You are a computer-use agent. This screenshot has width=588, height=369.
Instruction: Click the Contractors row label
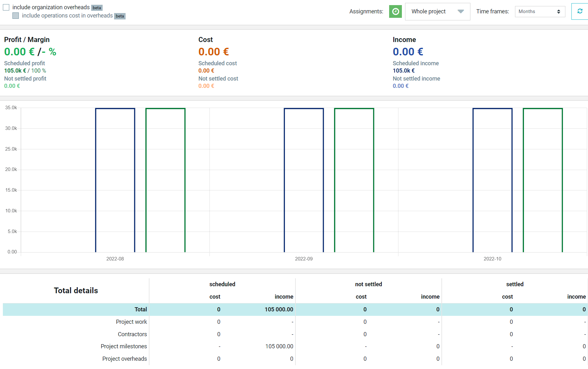[x=132, y=334]
